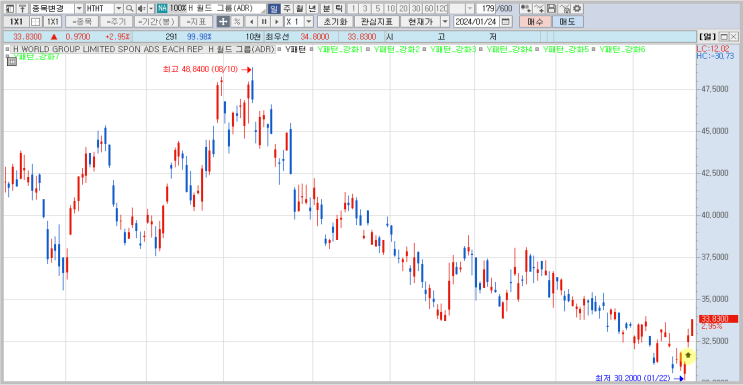Click the grid layout split icon

36,21
